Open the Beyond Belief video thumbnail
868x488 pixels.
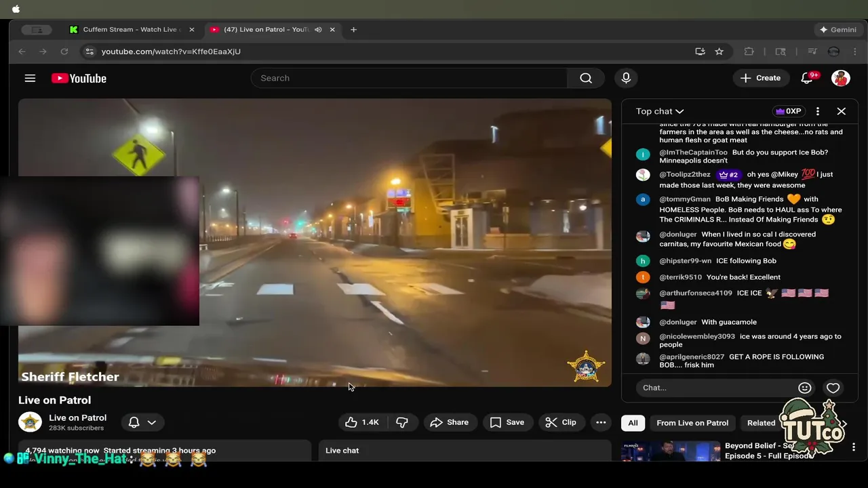(x=671, y=451)
